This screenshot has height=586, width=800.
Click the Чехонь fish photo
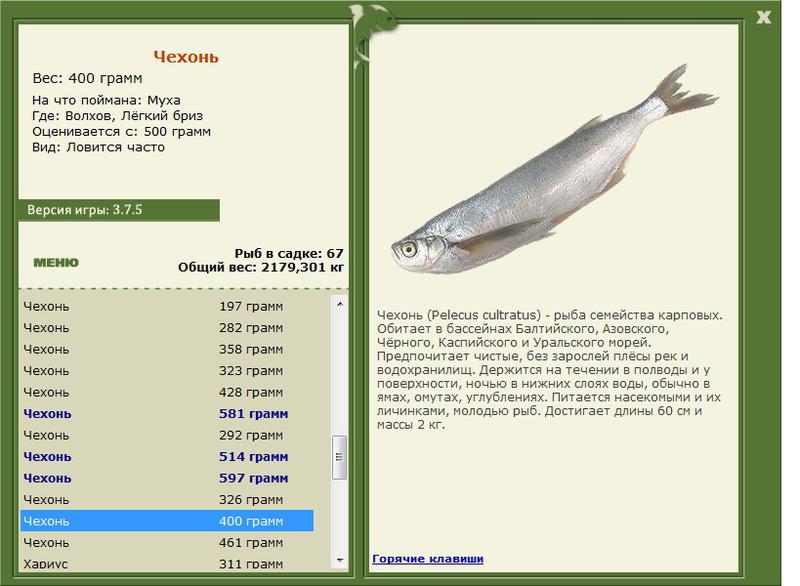point(555,169)
